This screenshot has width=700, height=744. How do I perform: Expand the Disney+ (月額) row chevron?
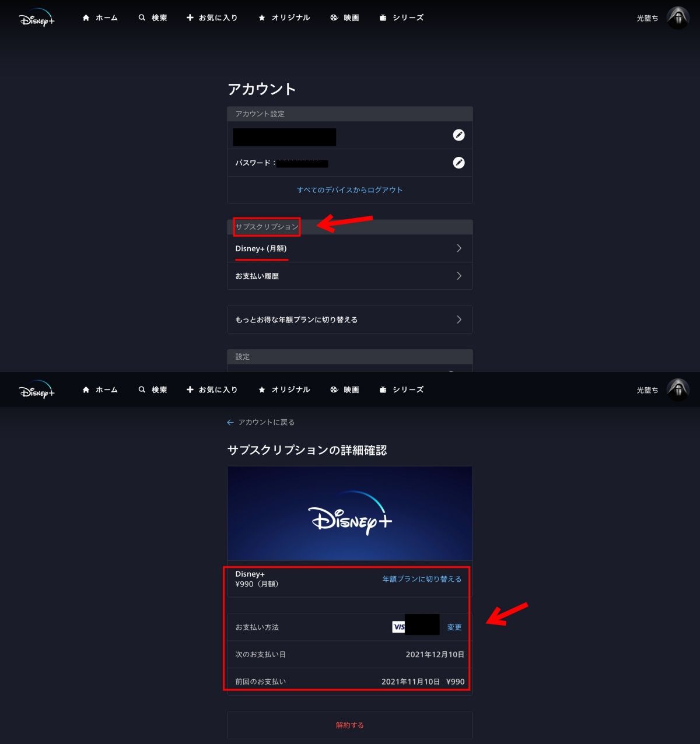point(459,248)
